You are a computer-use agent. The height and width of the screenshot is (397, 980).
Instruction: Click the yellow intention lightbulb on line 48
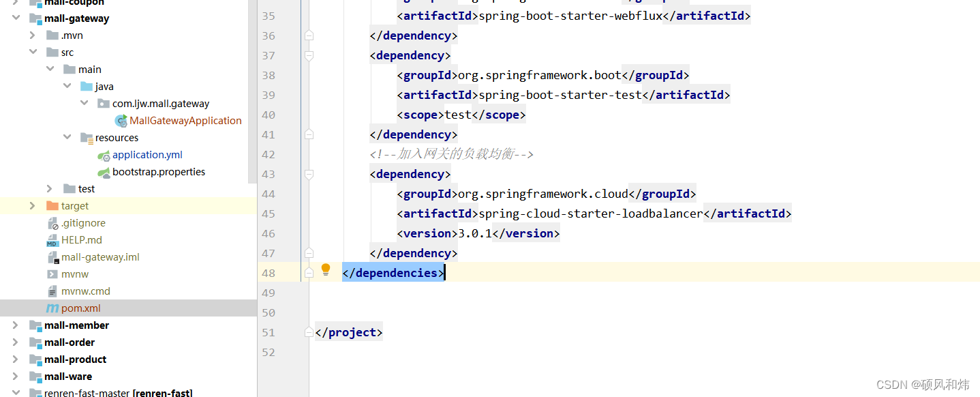(326, 270)
